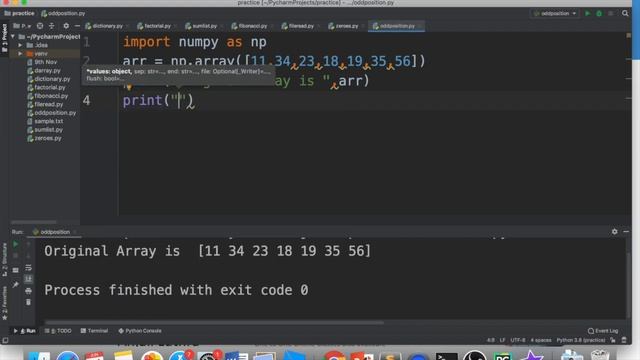
Task: Expand the .idea folder arrow
Action: 20,45
